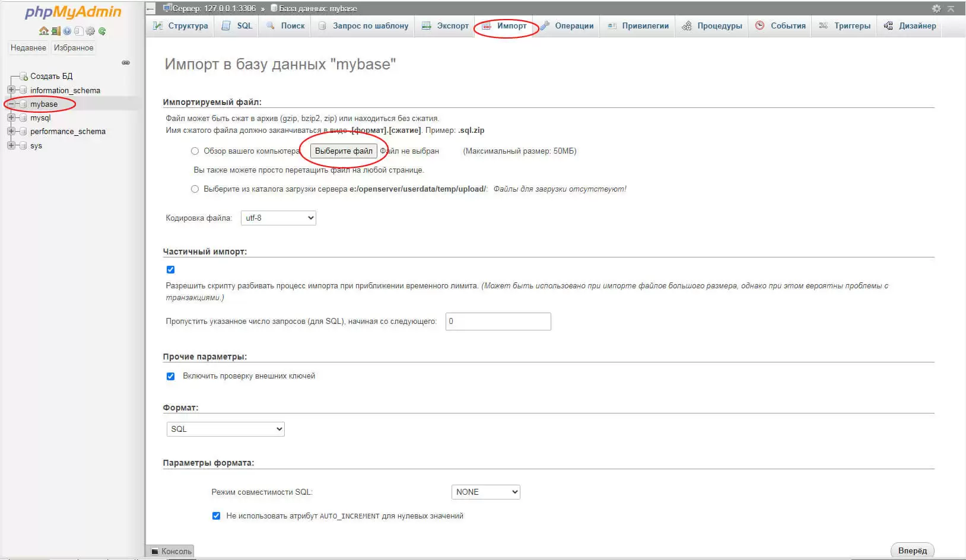The image size is (966, 560).
Task: Toggle the AUTO_INCREMENT zero values checkbox
Action: pos(216,516)
